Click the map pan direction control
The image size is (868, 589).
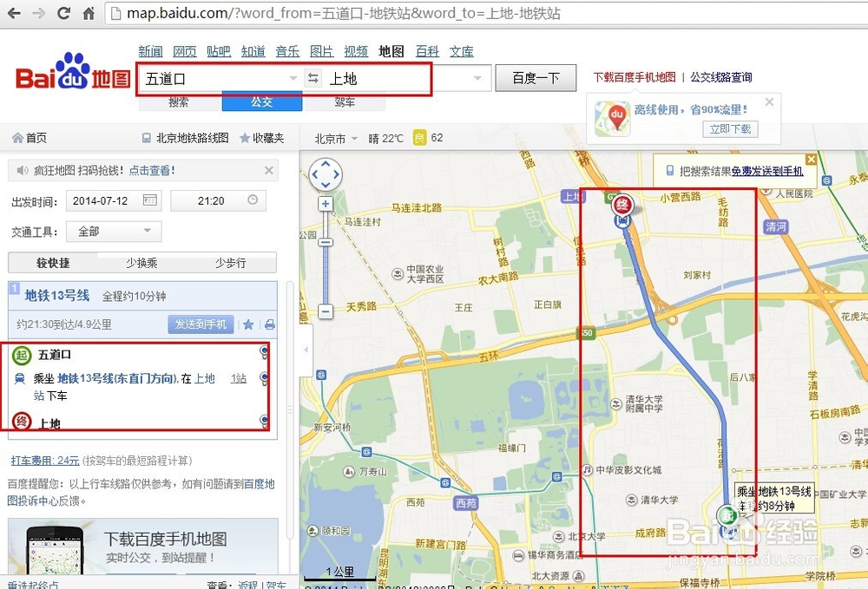(x=325, y=174)
